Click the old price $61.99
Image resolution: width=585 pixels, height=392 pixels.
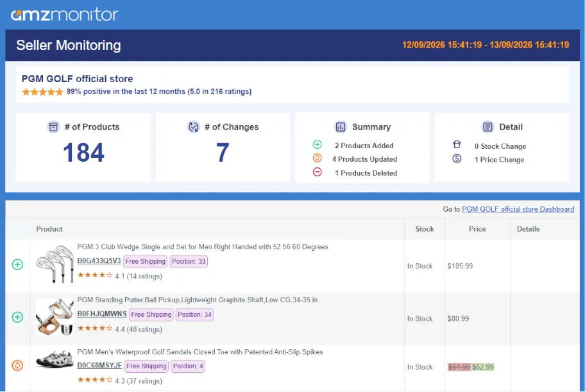point(459,367)
